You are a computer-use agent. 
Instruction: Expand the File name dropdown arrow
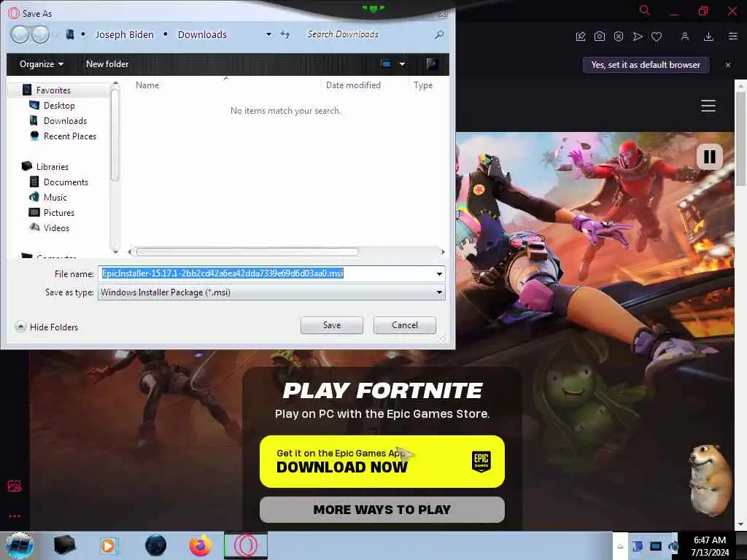point(438,274)
